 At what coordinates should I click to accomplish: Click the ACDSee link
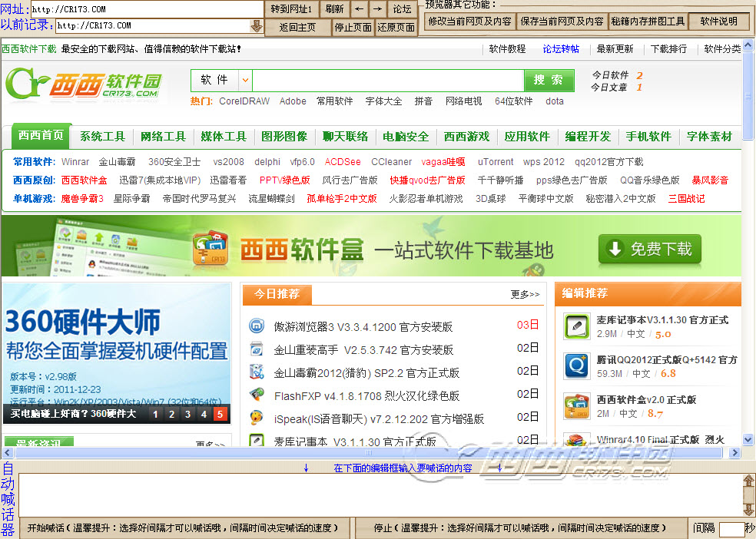click(343, 162)
